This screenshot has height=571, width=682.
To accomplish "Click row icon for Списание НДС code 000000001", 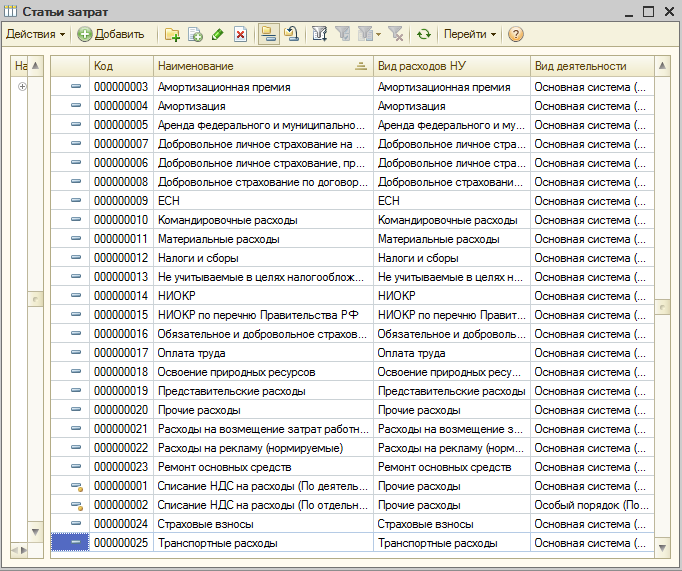I will click(x=77, y=486).
